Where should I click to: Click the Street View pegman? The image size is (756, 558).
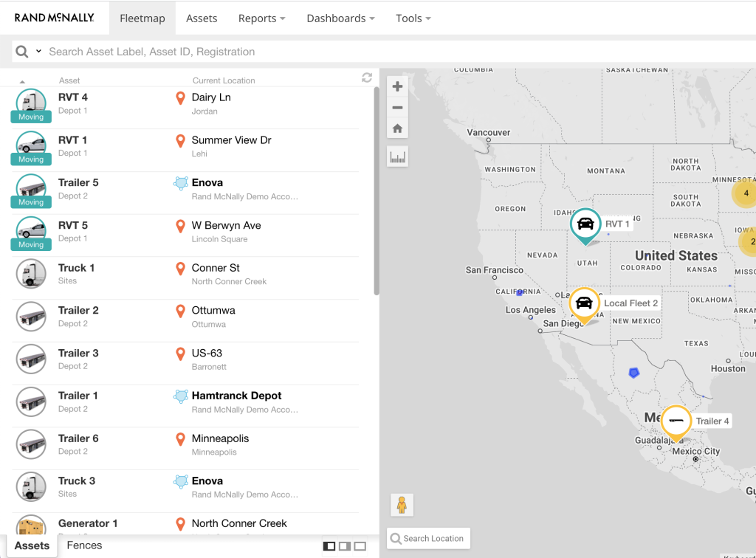click(402, 505)
